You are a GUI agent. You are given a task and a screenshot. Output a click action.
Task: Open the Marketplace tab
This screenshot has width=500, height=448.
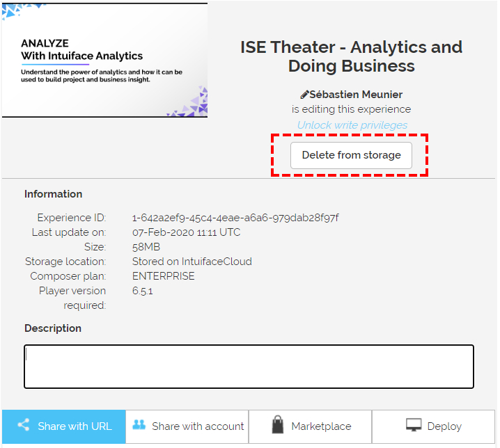[311, 426]
